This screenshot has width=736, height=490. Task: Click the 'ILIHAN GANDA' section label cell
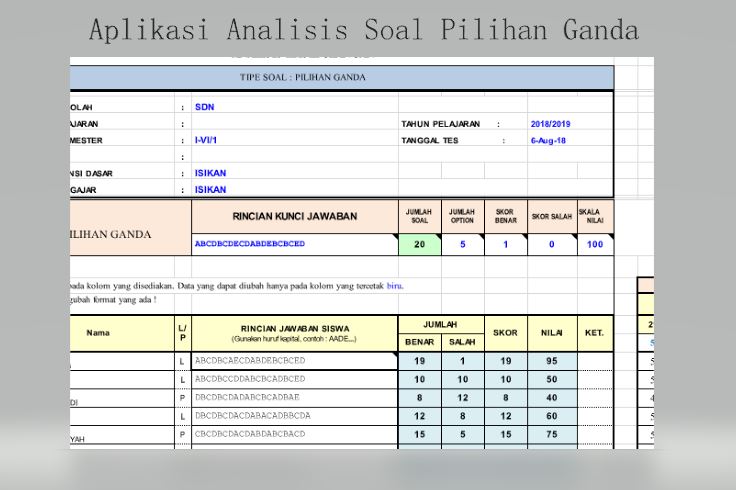[130, 228]
